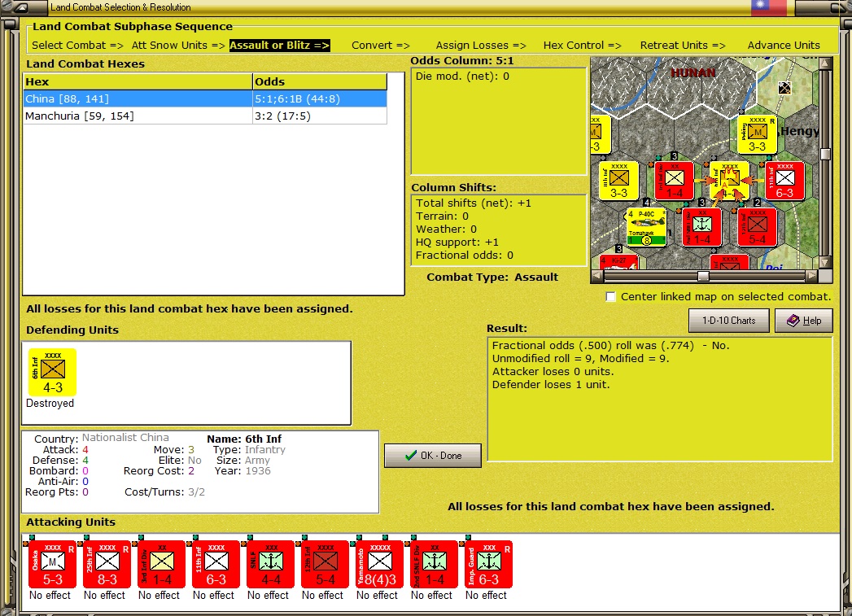Click the map's horizontal scroll right arrow
The height and width of the screenshot is (616, 852).
pos(811,276)
